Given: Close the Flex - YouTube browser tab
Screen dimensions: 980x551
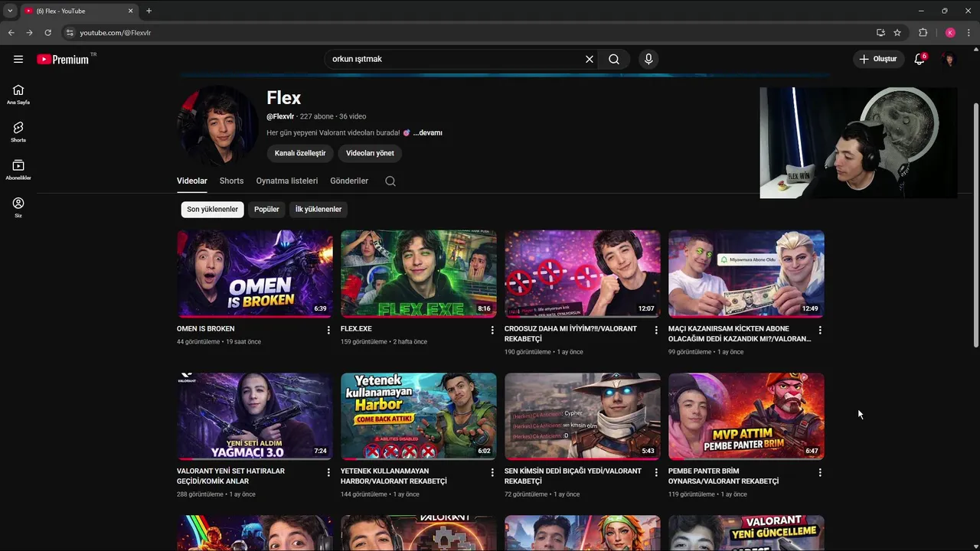Looking at the screenshot, I should point(131,11).
